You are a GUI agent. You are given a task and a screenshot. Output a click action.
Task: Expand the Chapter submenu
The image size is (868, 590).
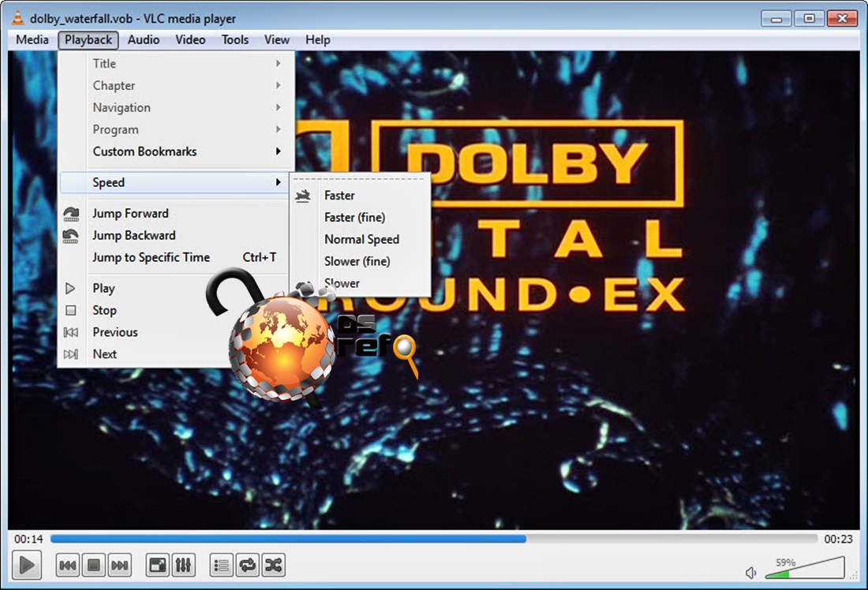pos(176,86)
